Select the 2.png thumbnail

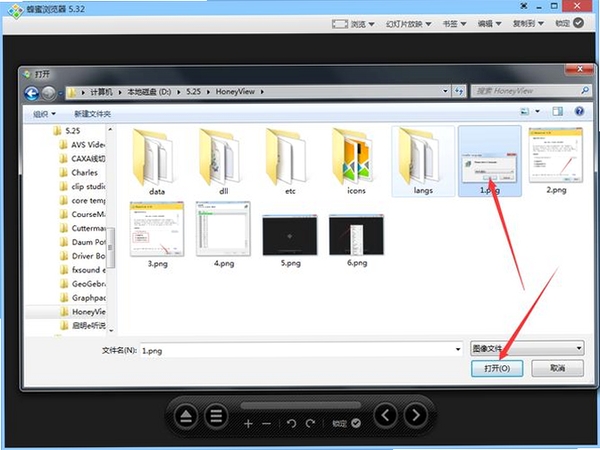pyautogui.click(x=556, y=161)
